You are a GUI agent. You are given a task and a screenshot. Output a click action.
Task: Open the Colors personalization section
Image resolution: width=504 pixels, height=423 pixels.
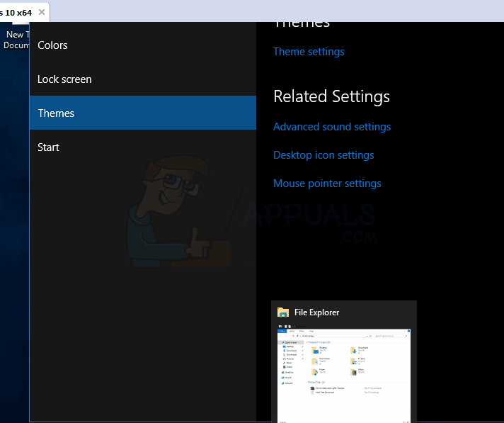(143, 45)
